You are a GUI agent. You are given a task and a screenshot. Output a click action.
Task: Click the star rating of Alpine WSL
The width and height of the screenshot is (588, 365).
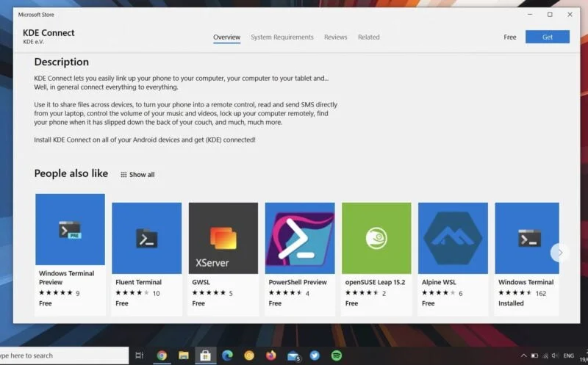[x=438, y=293]
